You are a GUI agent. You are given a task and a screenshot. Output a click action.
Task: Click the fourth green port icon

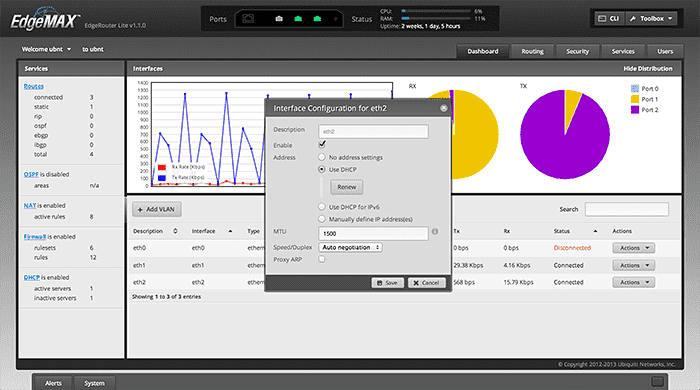[x=317, y=19]
